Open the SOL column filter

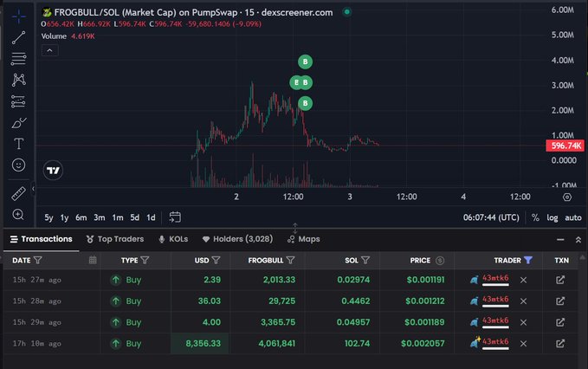coord(365,260)
